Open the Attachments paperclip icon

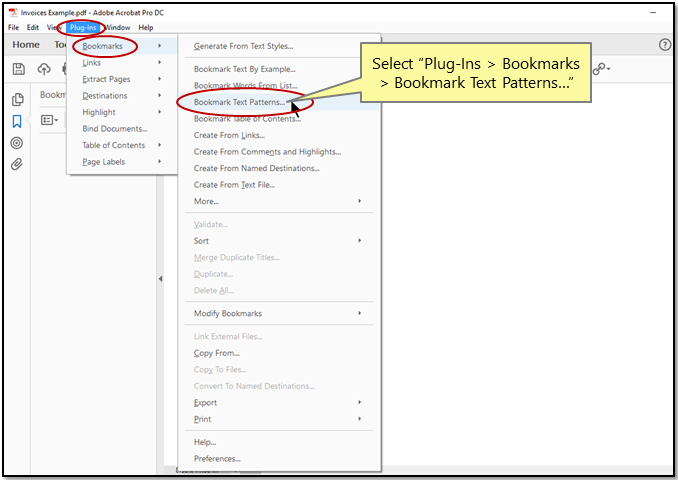coord(17,164)
